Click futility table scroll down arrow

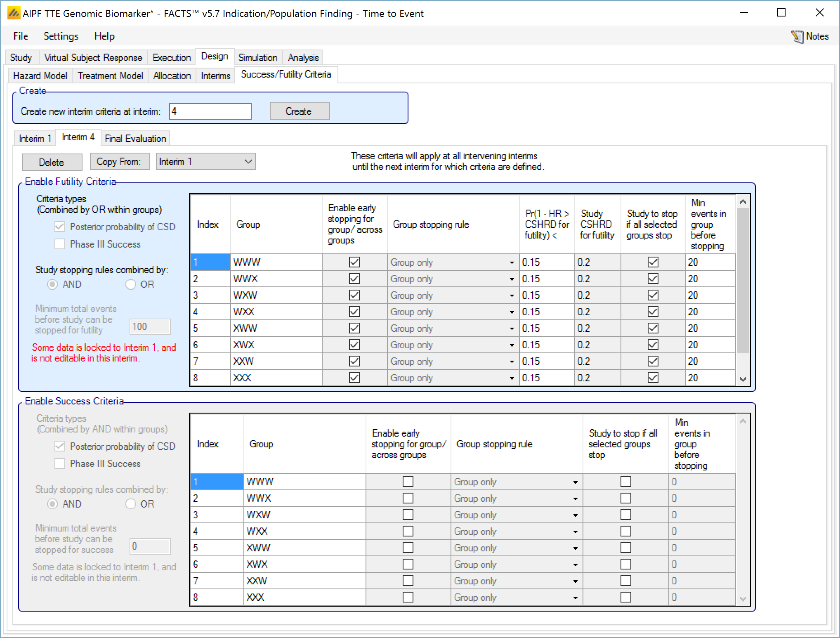click(743, 379)
